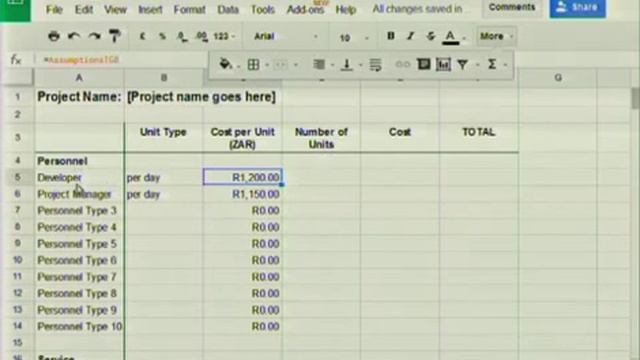The height and width of the screenshot is (360, 640).
Task: Open the vertical align icon
Action: pos(347,64)
